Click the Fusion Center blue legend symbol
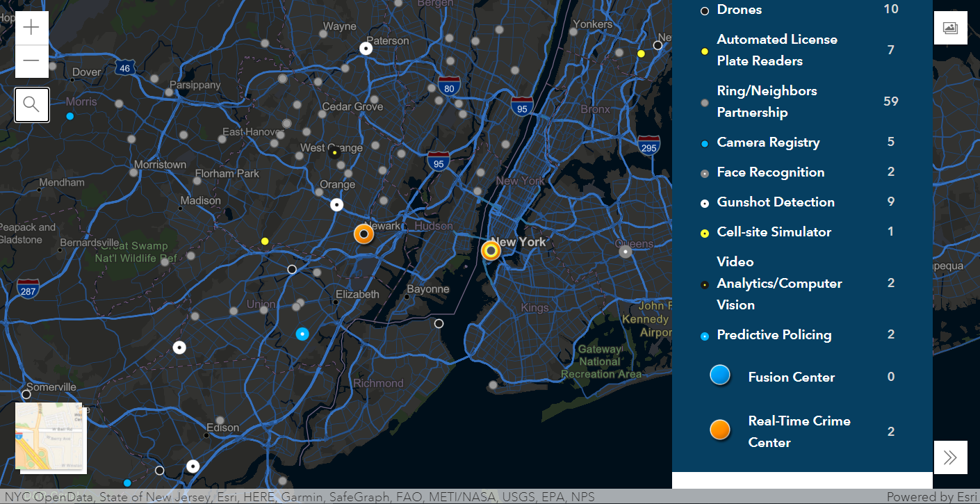The height and width of the screenshot is (504, 980). (x=720, y=375)
